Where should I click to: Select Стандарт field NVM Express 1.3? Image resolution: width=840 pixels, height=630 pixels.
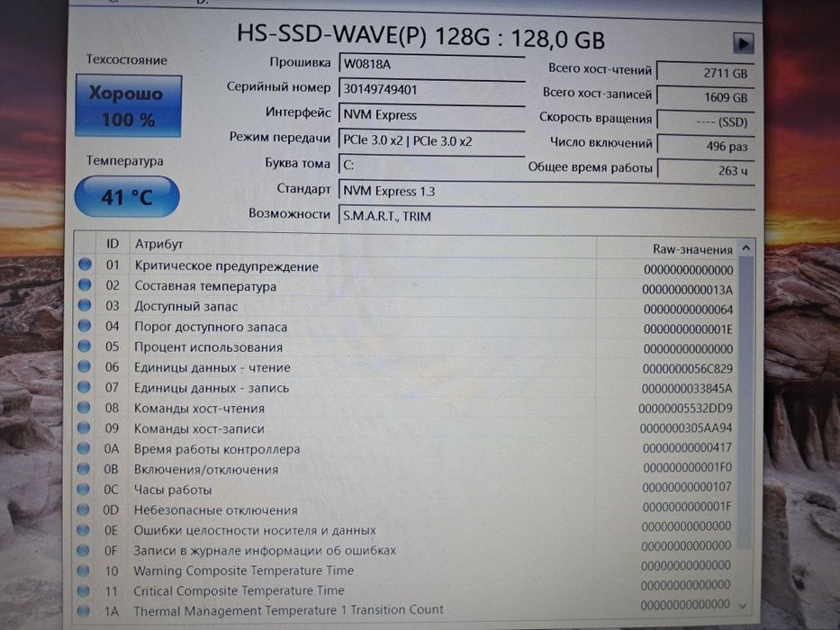click(546, 191)
